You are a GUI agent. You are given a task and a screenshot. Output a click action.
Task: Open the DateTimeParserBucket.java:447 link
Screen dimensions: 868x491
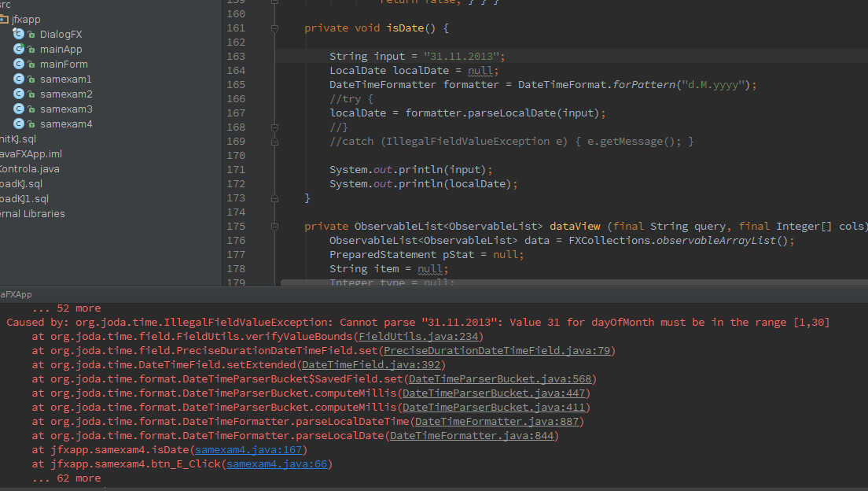(494, 393)
